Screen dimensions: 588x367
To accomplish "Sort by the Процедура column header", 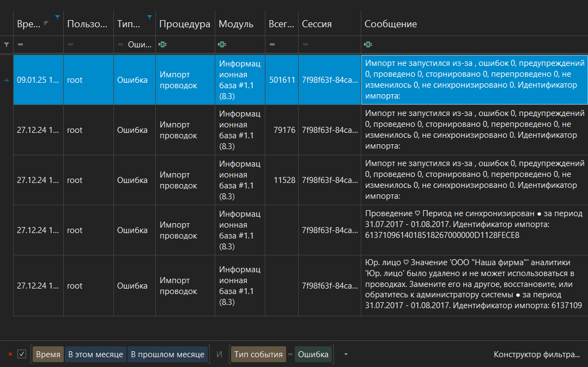I will click(x=185, y=24).
